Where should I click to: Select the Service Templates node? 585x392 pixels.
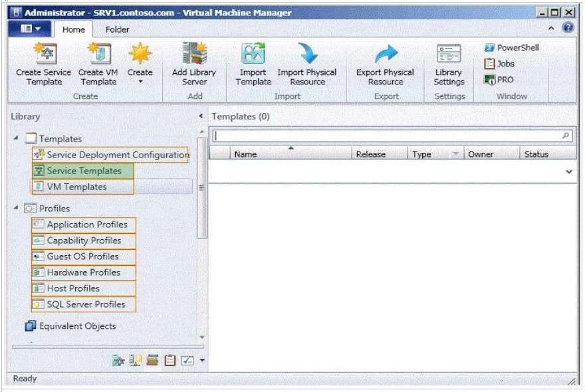83,171
